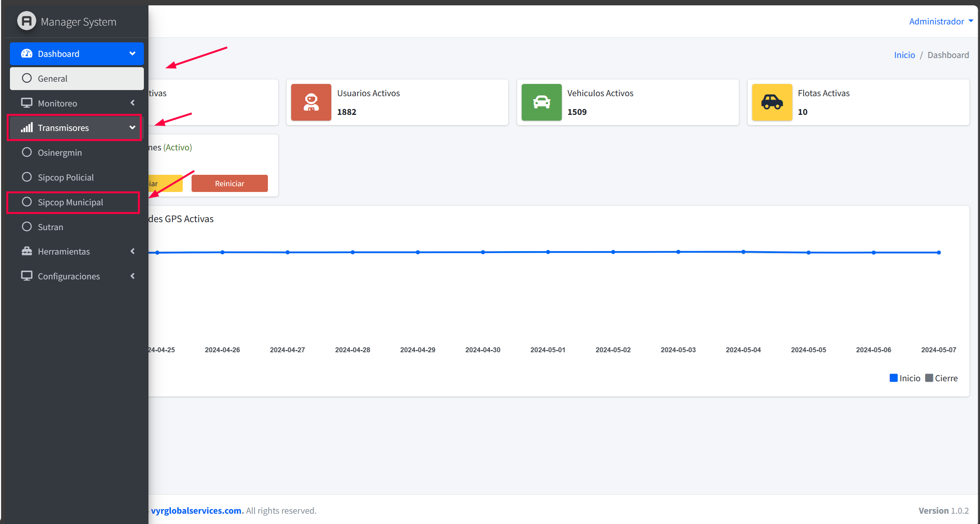
Task: Open the General dashboard menu item
Action: pos(77,79)
